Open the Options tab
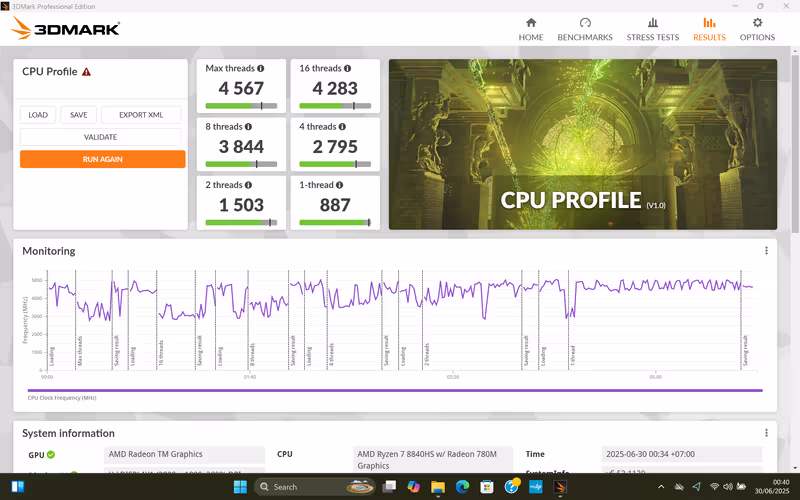Image resolution: width=800 pixels, height=500 pixels. [x=757, y=29]
